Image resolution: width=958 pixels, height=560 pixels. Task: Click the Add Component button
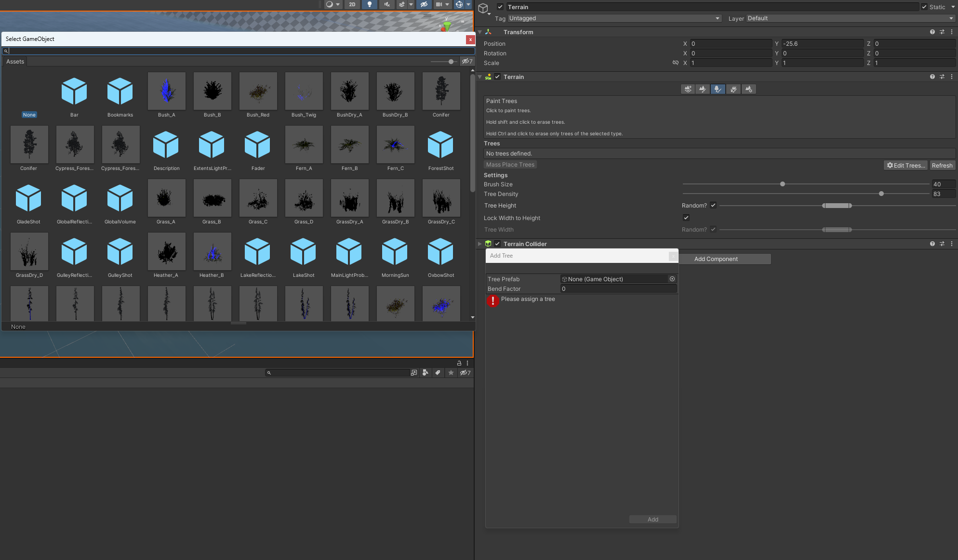[x=716, y=259]
